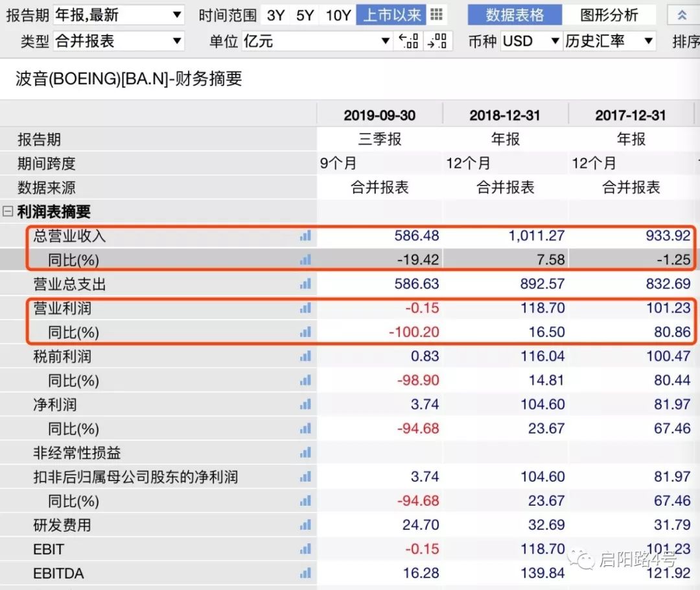Click the 2019-09-30 column header

[x=379, y=115]
